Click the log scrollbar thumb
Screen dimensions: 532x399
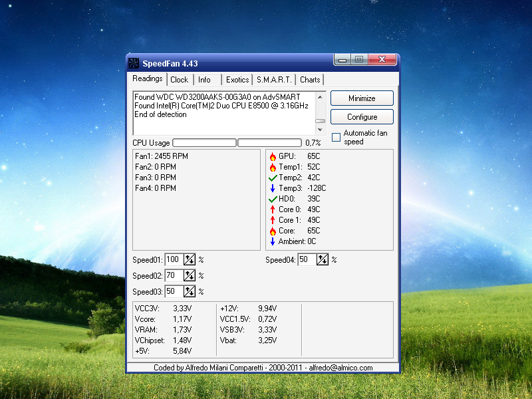[320, 121]
